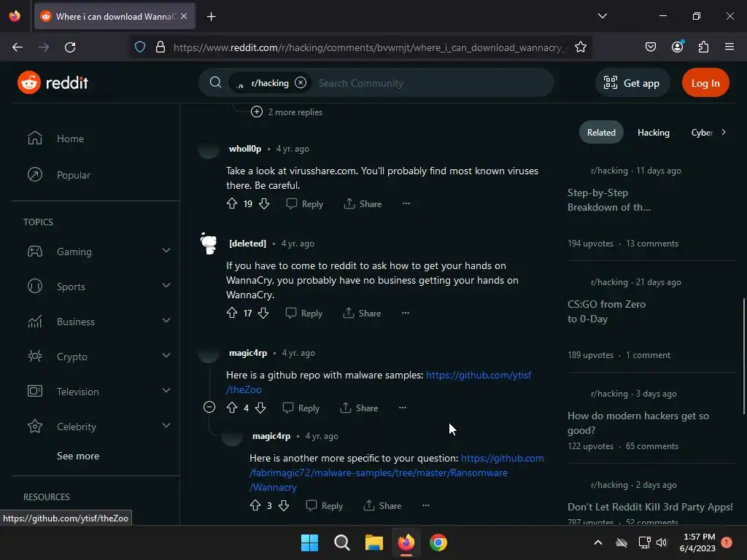Image resolution: width=747 pixels, height=560 pixels.
Task: Select the Related tab
Action: (601, 133)
